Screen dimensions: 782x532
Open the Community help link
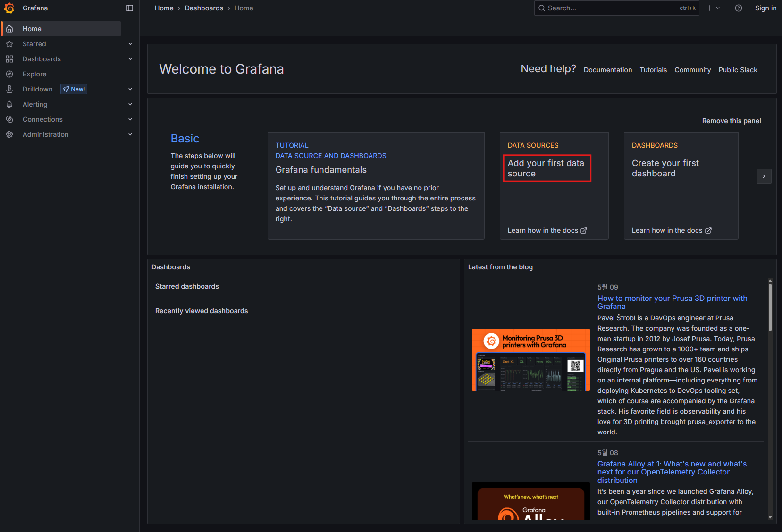[692, 70]
